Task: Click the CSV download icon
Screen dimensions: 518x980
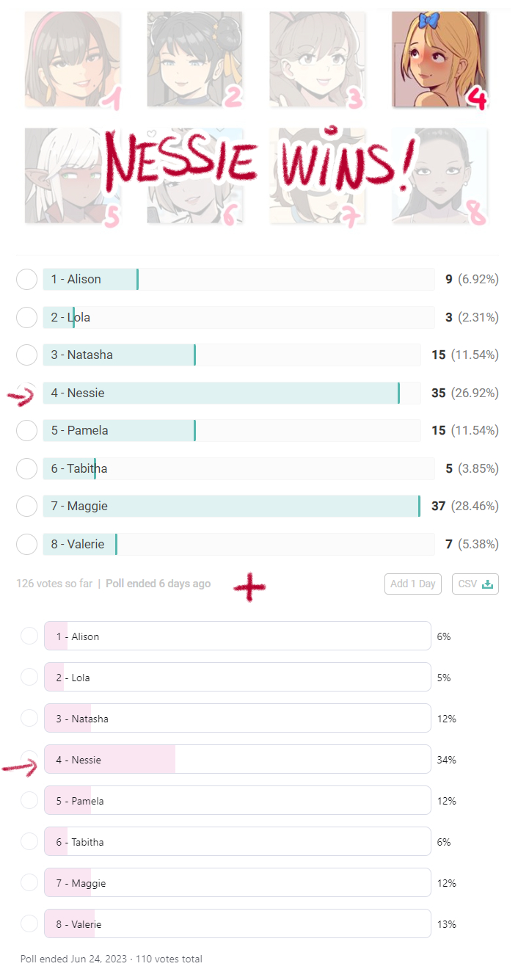Action: tap(487, 584)
